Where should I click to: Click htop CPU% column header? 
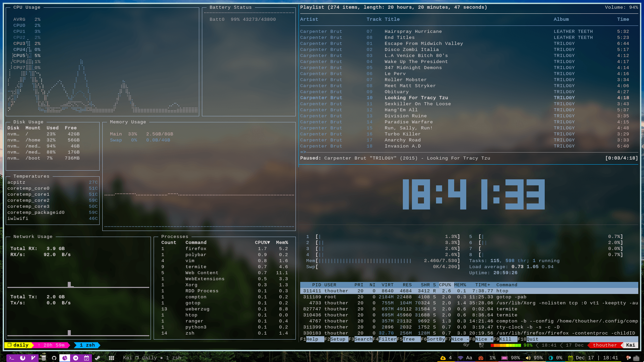point(445,285)
